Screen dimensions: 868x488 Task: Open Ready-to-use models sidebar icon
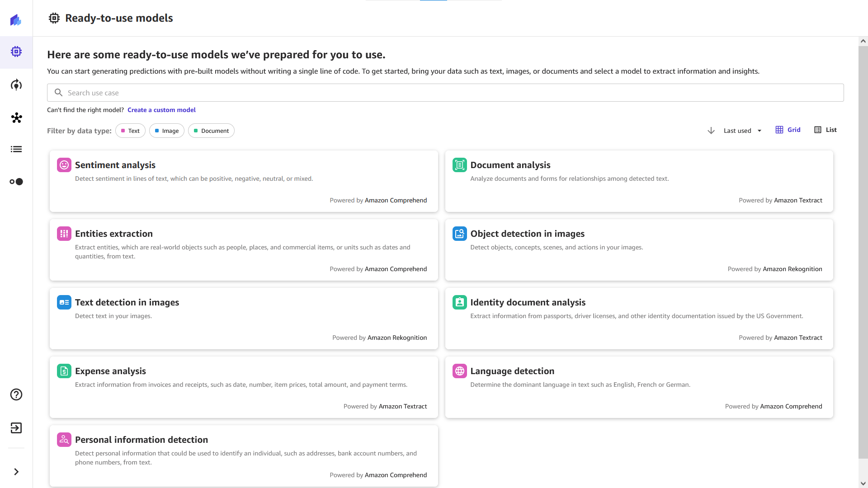16,52
